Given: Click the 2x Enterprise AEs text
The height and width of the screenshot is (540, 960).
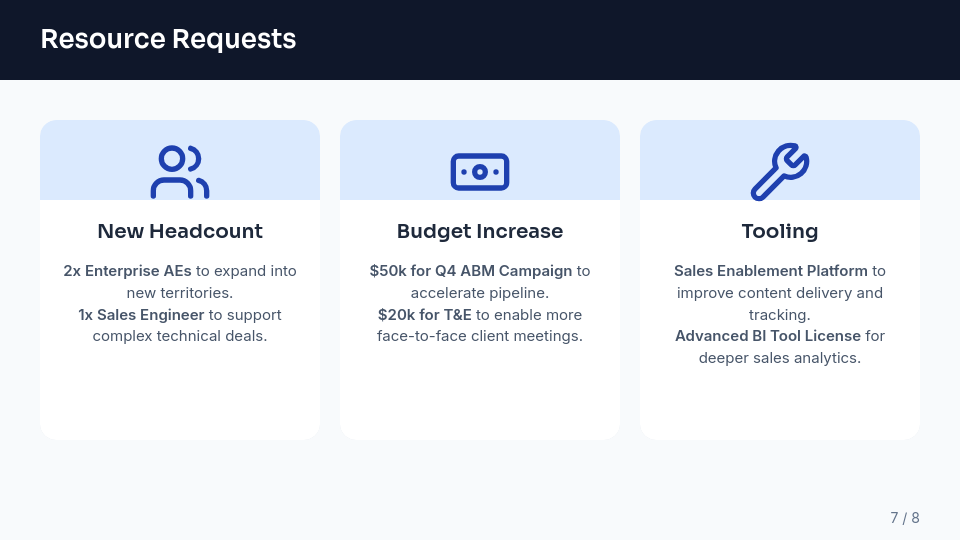Looking at the screenshot, I should (127, 271).
